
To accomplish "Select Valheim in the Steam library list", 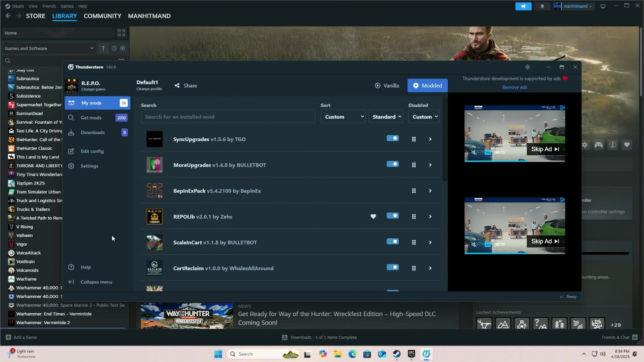I will click(24, 235).
